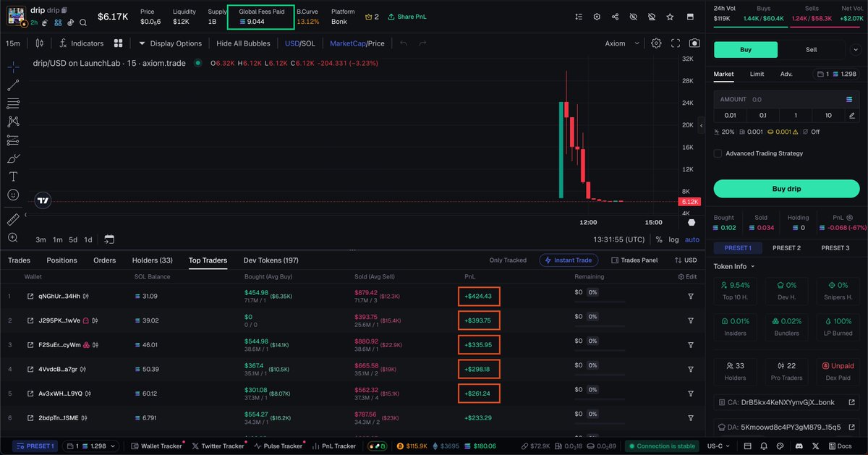Take a chart snapshot with camera icon

click(x=694, y=43)
